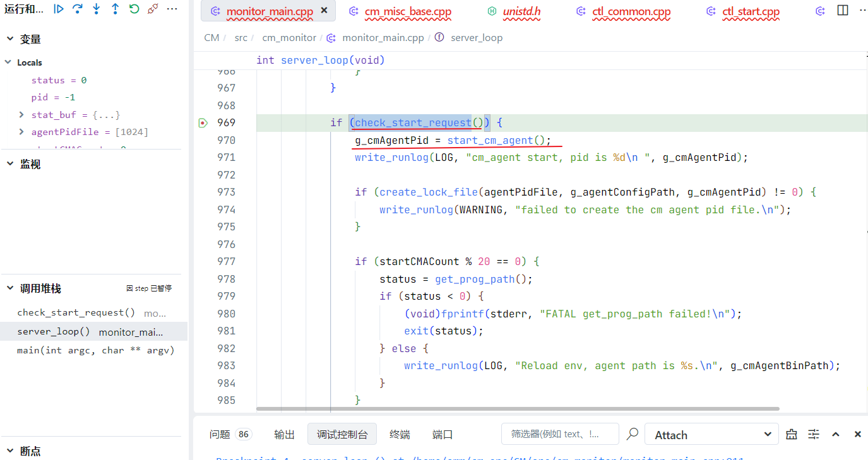Viewport: 868px width, 460px height.
Task: Disconnect the debugger with the plug icon
Action: 153,9
